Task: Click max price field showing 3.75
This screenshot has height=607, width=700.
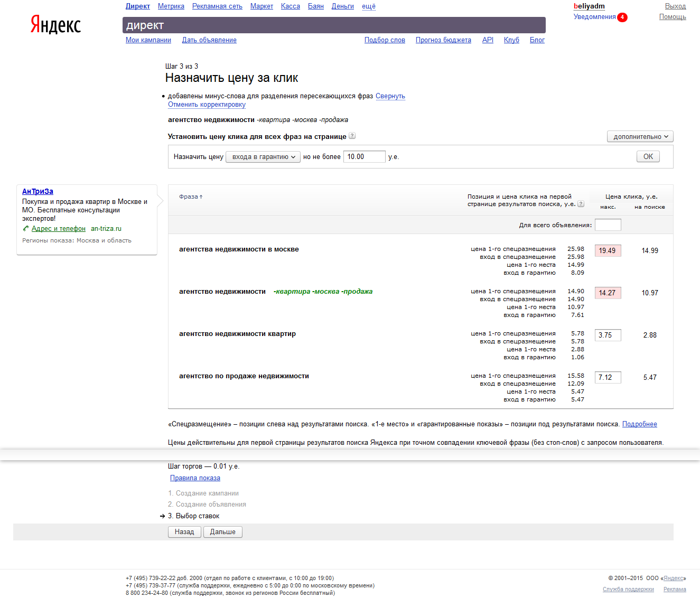Action: pyautogui.click(x=608, y=335)
